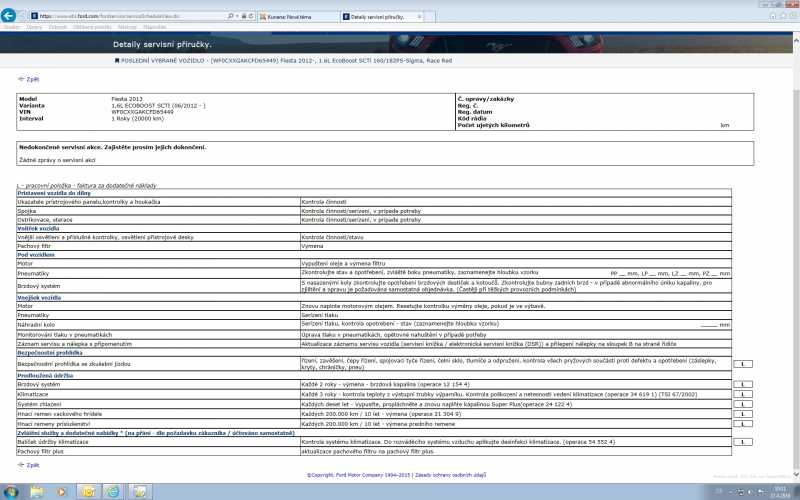Open the Nápověda menu

[155, 27]
